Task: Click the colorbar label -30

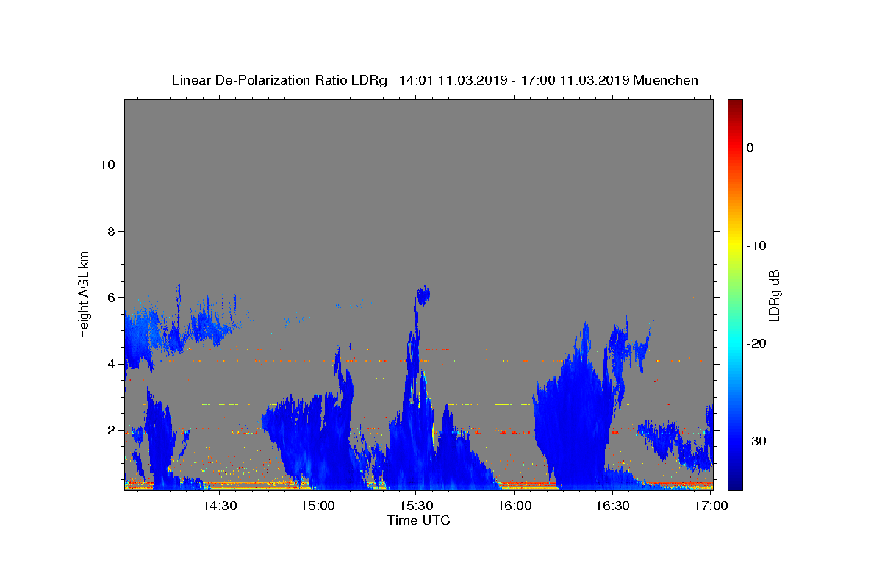Action: (756, 441)
